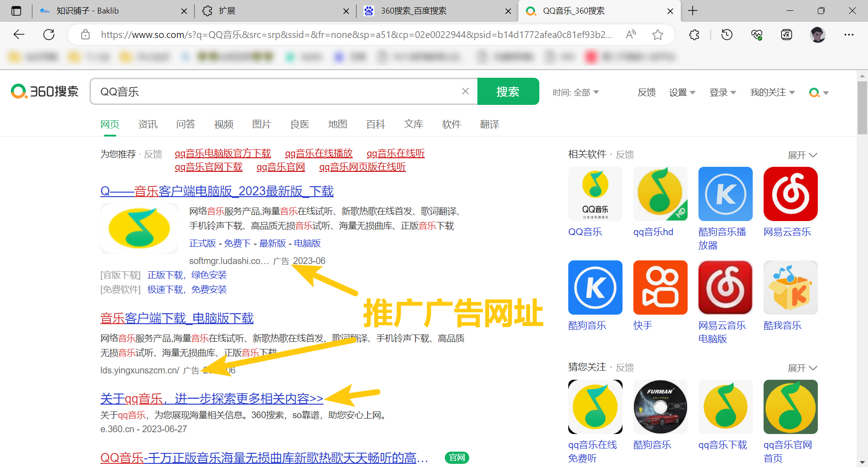Open qq音乐下载 thumbnail
The width and height of the screenshot is (868, 467).
[x=726, y=407]
